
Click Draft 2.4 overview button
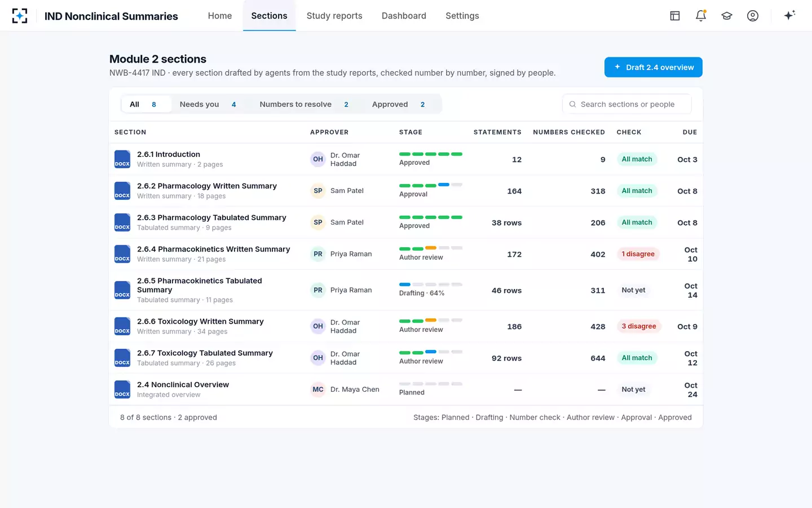pyautogui.click(x=654, y=67)
